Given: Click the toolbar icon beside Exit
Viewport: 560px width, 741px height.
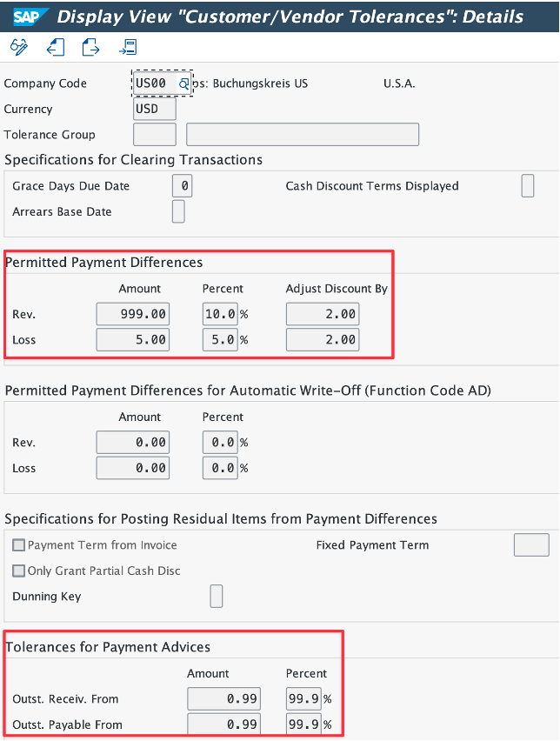Looking at the screenshot, I should click(128, 47).
